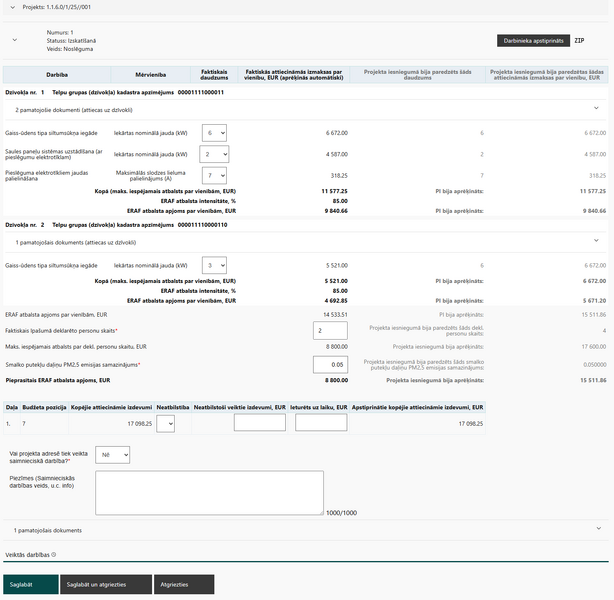Expand '1 pamatojošais dokuments' chevron for Dzīvoklis 2
This screenshot has width=614, height=600.
pos(597,241)
